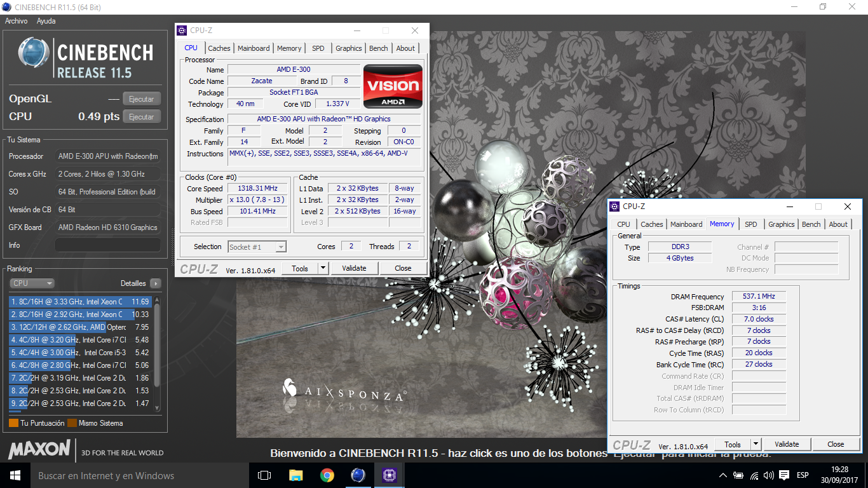Click the volume icon in system tray
Image resolution: width=868 pixels, height=488 pixels.
(x=769, y=475)
